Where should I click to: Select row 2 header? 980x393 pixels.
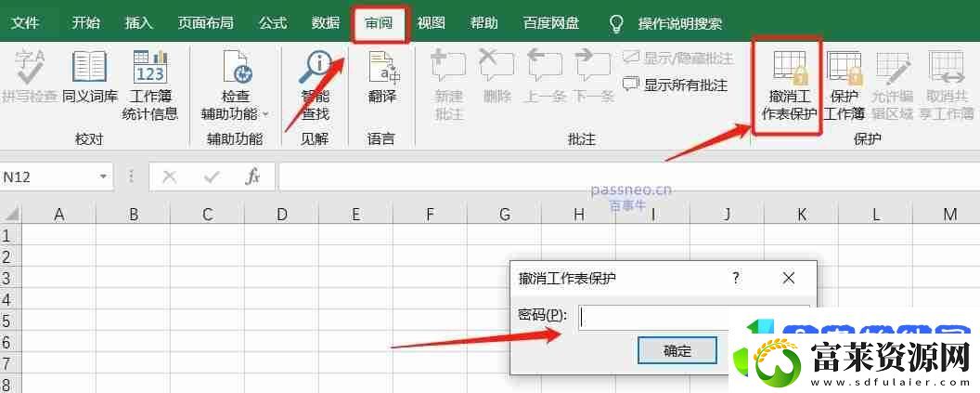(10, 257)
